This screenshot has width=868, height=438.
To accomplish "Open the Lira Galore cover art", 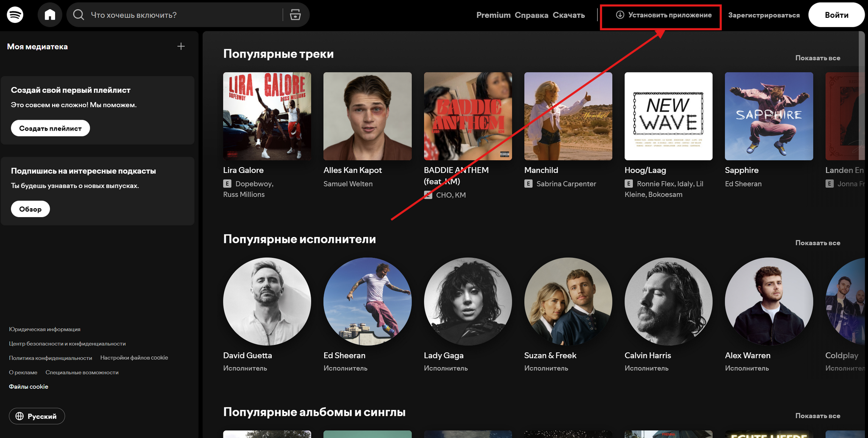I will [267, 116].
